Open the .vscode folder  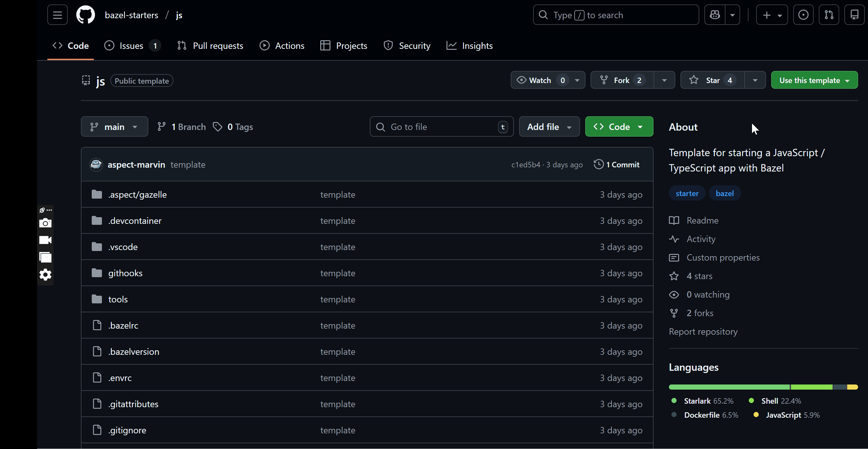pos(123,247)
